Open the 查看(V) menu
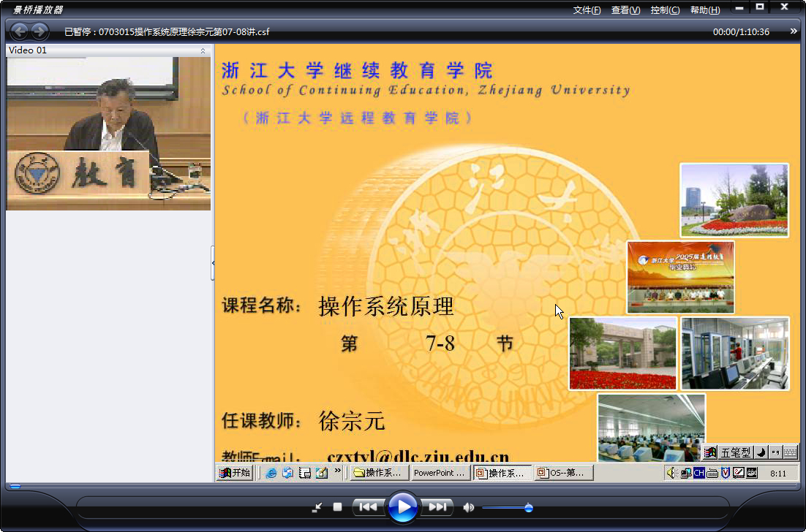Screen dimensions: 806x532 pos(625,10)
